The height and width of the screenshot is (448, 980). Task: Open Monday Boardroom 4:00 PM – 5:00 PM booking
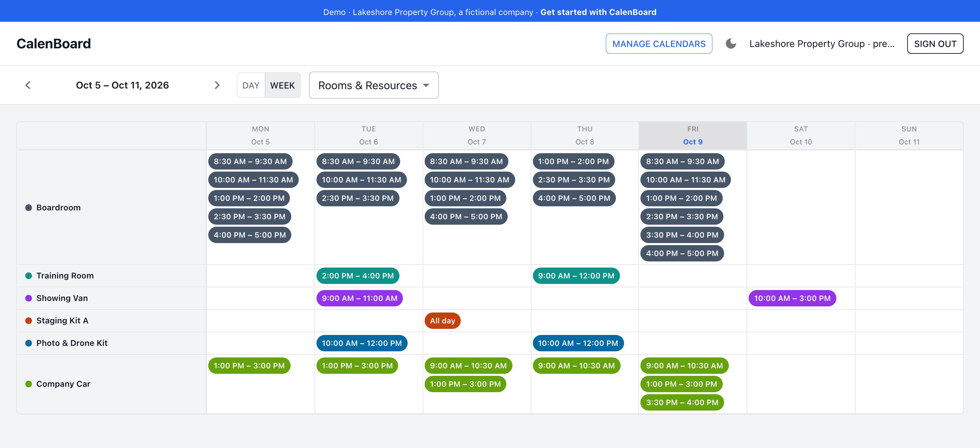point(249,235)
